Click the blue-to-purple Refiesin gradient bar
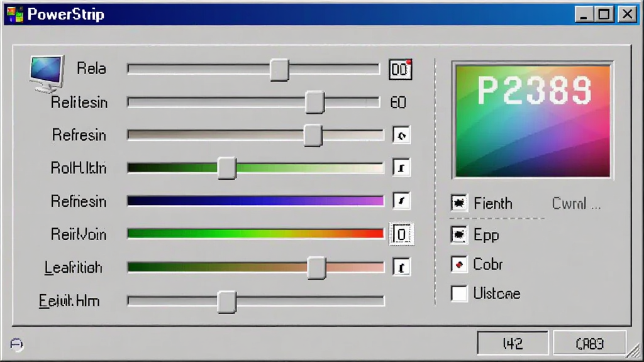The image size is (644, 362). [255, 200]
